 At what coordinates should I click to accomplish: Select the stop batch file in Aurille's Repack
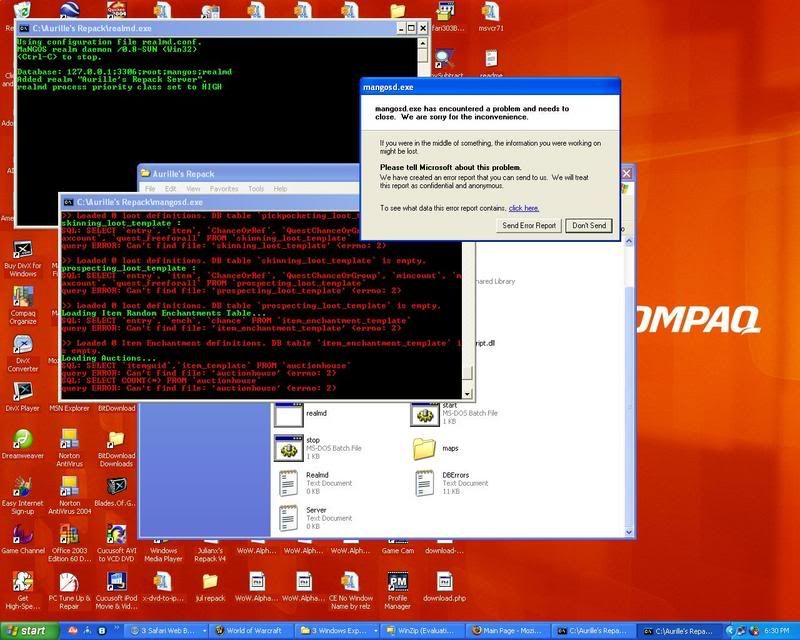point(317,448)
